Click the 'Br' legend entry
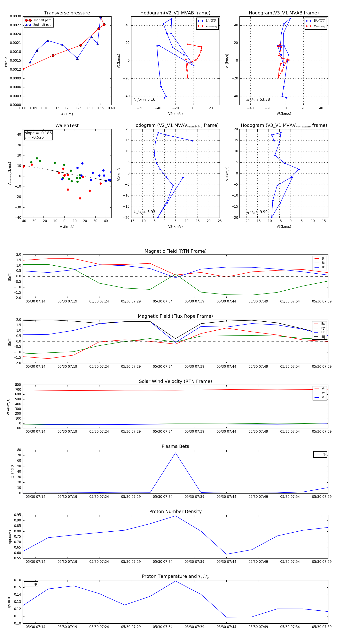This screenshot has width=351, height=644. [x=320, y=259]
